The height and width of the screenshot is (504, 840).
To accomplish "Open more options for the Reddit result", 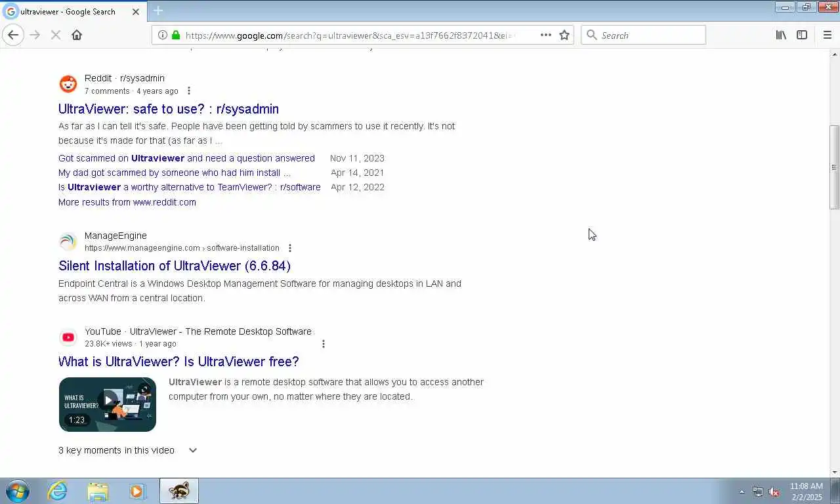I will pos(189,91).
